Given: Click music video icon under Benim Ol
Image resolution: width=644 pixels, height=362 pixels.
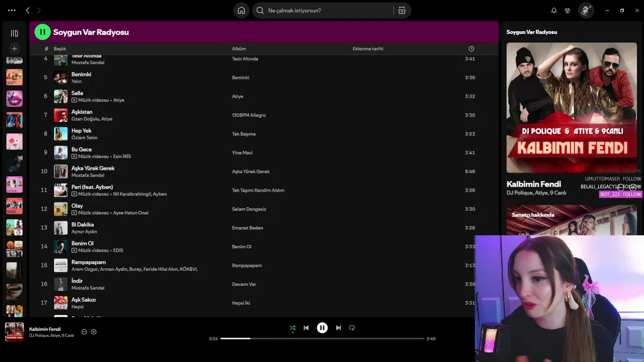Looking at the screenshot, I should coord(74,250).
